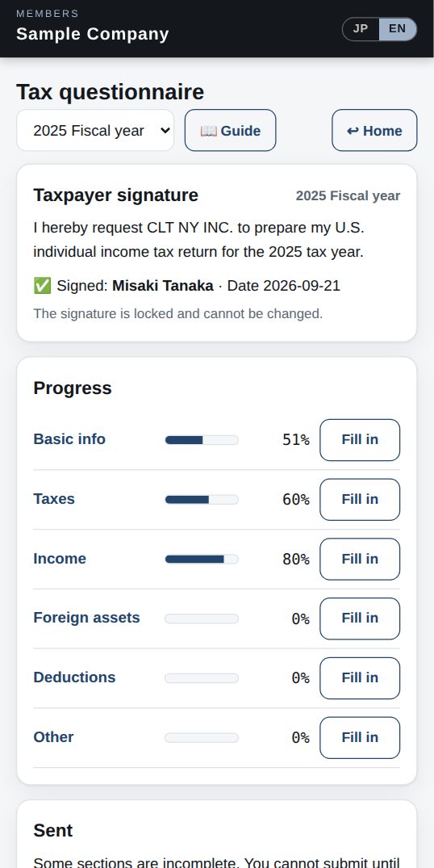Switch language to JP
The image size is (434, 868).
(361, 29)
